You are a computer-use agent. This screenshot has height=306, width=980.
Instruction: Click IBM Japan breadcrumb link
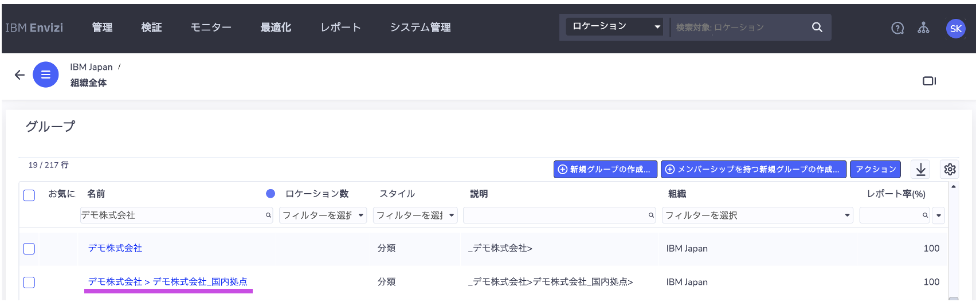point(91,67)
